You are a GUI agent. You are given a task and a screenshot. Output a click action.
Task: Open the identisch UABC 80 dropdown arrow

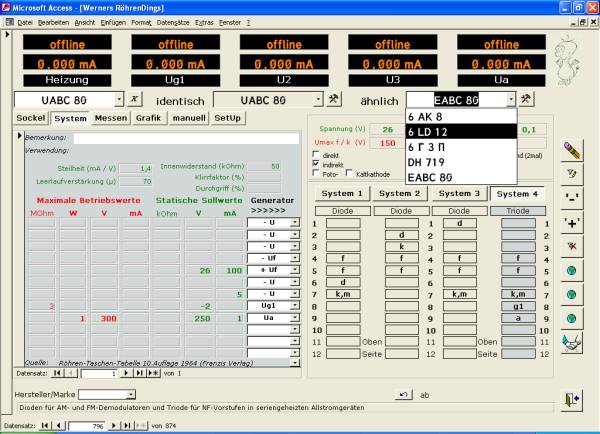(x=318, y=100)
